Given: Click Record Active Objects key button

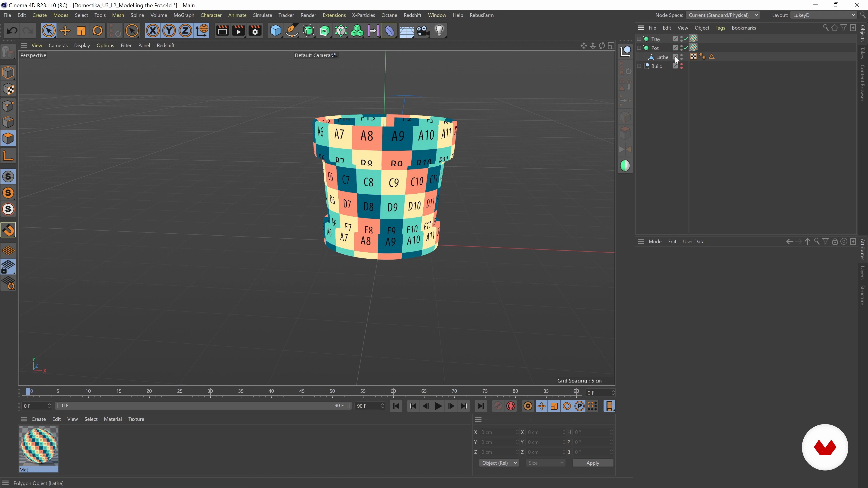Looking at the screenshot, I should [x=498, y=406].
